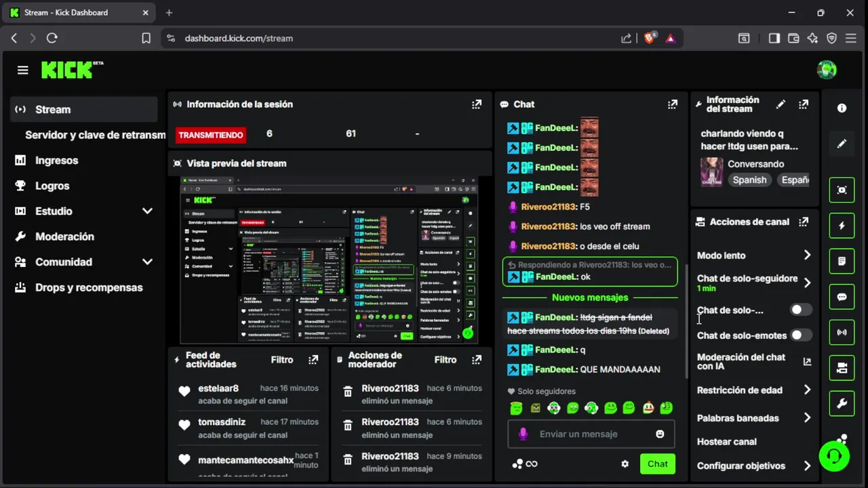Click the heart icon beside estelaar8
868x488 pixels.
[x=184, y=391]
